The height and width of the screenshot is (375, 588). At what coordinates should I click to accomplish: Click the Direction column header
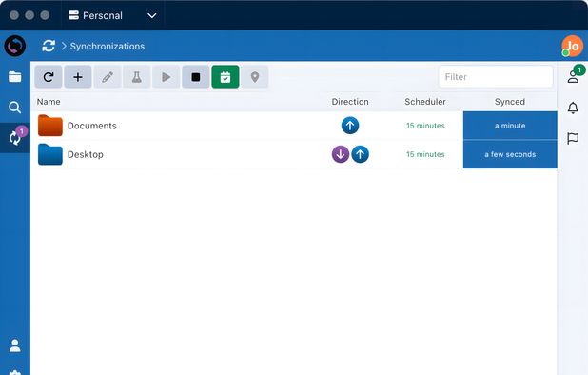(x=350, y=102)
